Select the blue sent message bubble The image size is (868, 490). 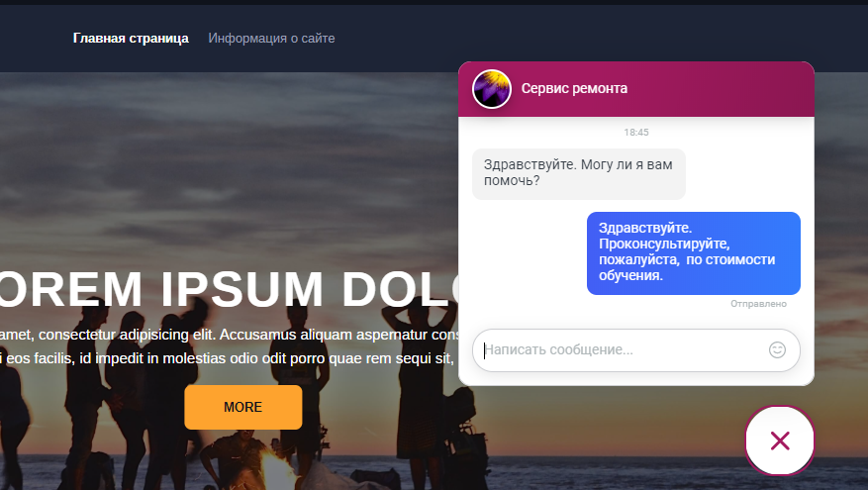click(694, 253)
